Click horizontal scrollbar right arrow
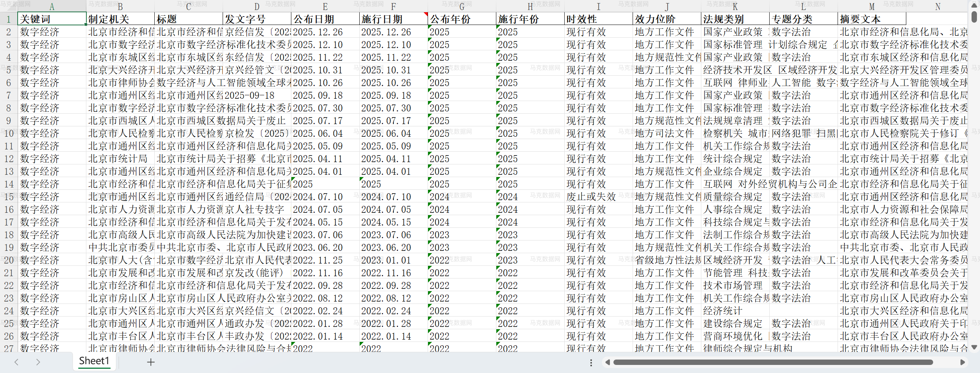980x373 pixels. tap(962, 362)
